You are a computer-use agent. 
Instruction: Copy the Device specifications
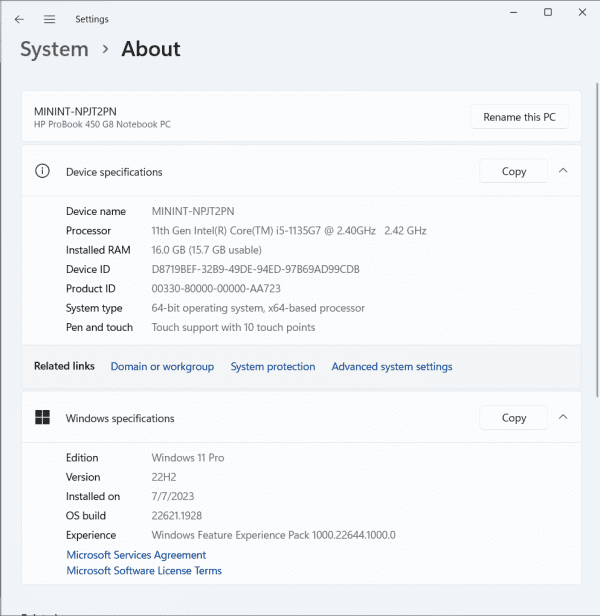(514, 171)
